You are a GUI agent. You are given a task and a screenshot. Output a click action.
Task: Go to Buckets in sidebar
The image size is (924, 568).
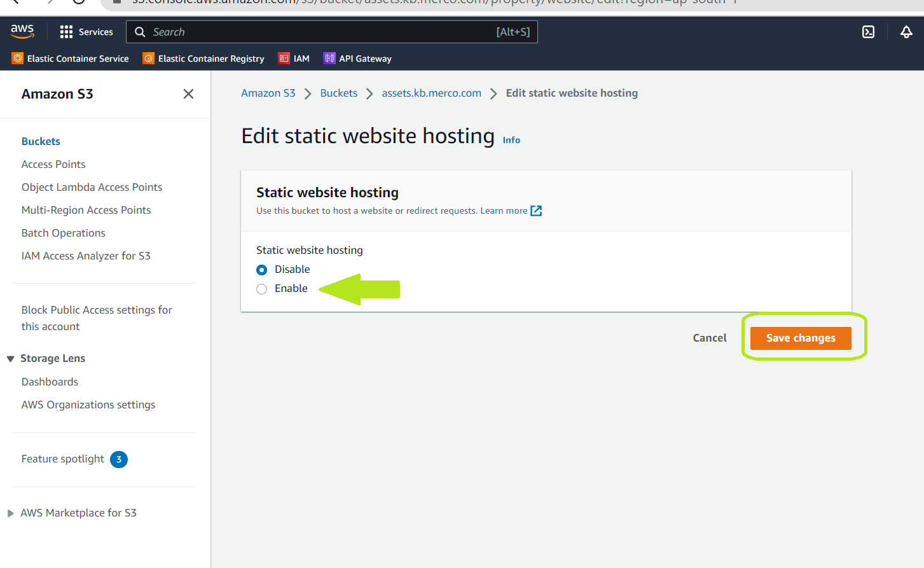(x=41, y=141)
